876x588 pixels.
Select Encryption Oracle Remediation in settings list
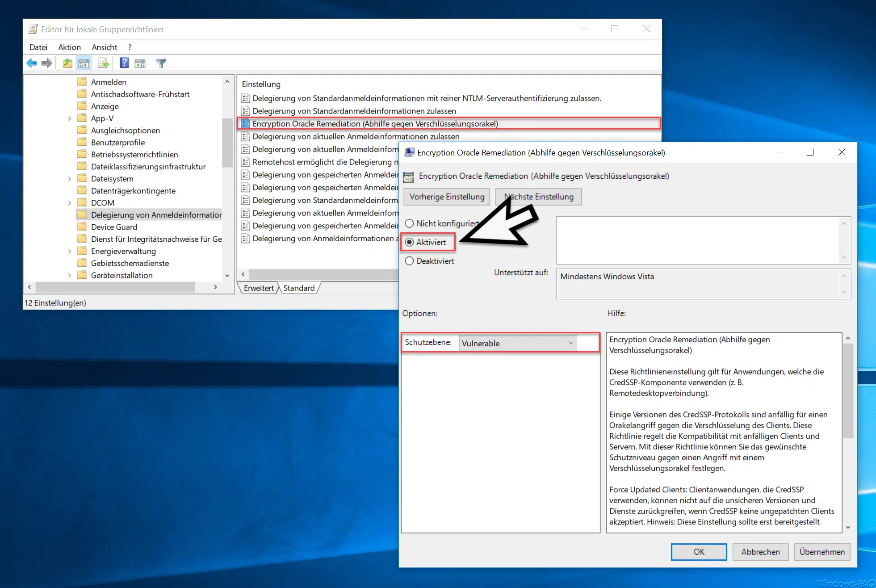click(x=376, y=123)
